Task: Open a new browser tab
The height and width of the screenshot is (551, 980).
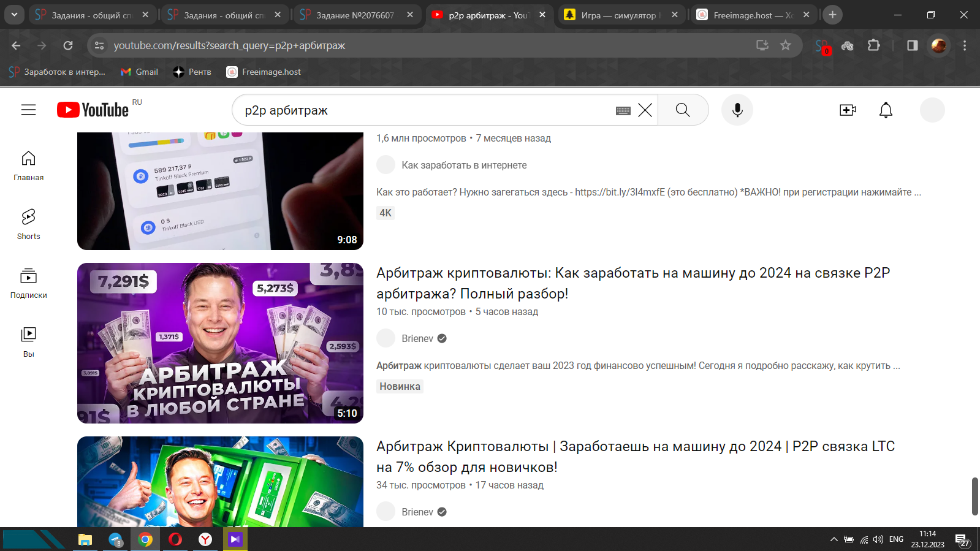Action: tap(832, 15)
